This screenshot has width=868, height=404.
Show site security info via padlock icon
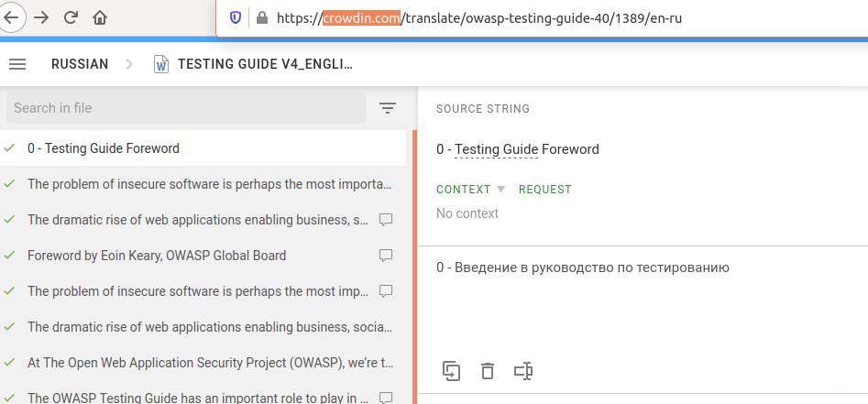[x=262, y=18]
